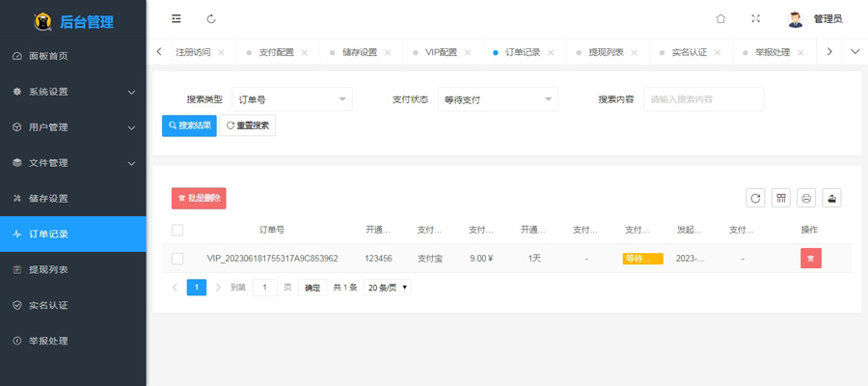Print the table using the printer icon
The height and width of the screenshot is (386, 868).
click(807, 198)
